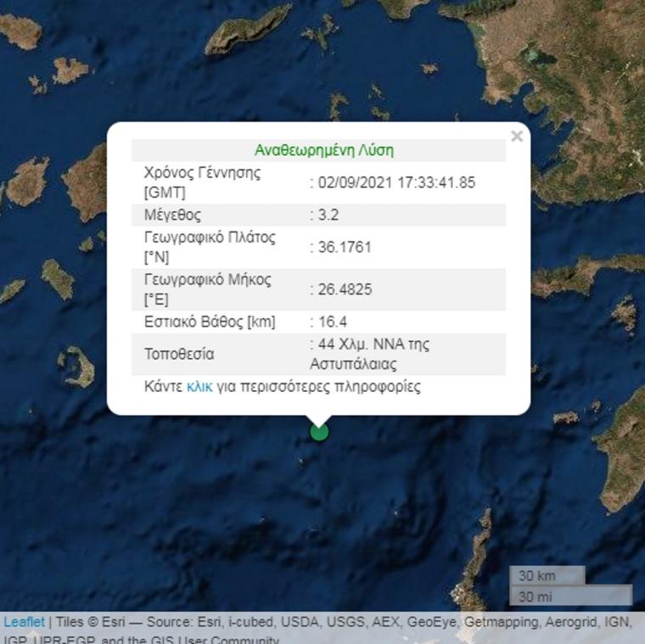Click the 'Tiles © Esri' attribution text
Screen dimensions: 645x644
[x=84, y=623]
